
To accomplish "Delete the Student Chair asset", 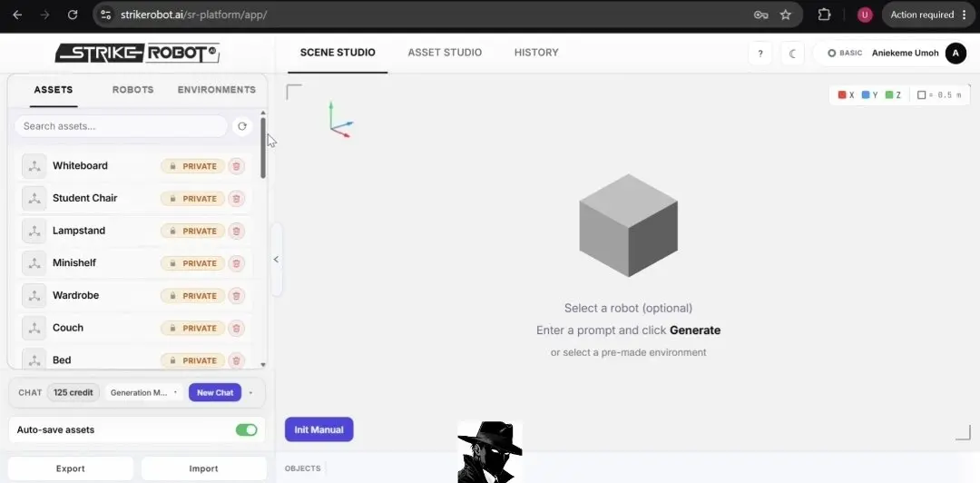I will click(x=236, y=199).
